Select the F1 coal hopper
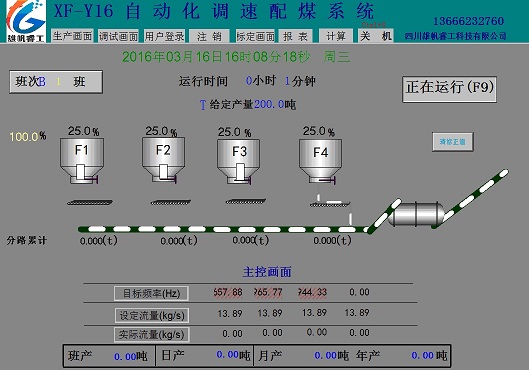 click(82, 161)
